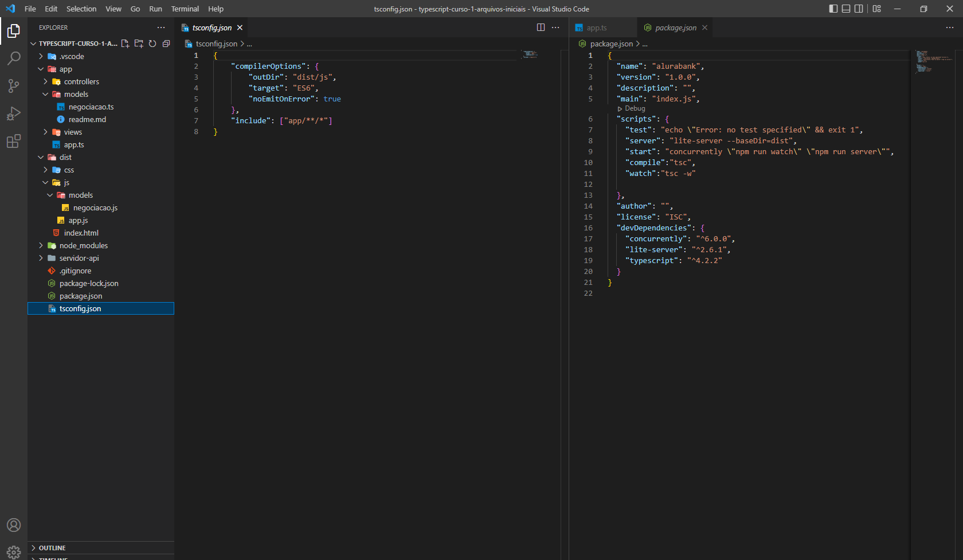The height and width of the screenshot is (560, 963).
Task: Click tsconfig.json breadcrumb item
Action: (216, 44)
